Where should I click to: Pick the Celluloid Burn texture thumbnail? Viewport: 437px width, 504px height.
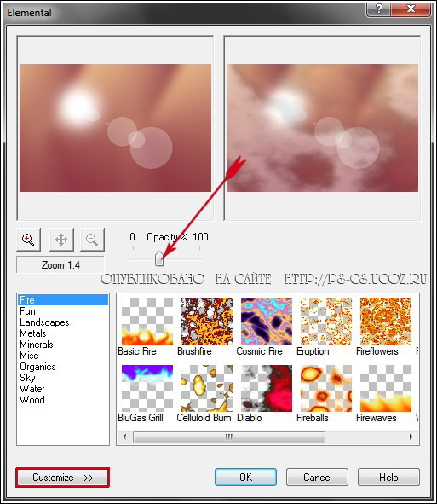pos(207,388)
